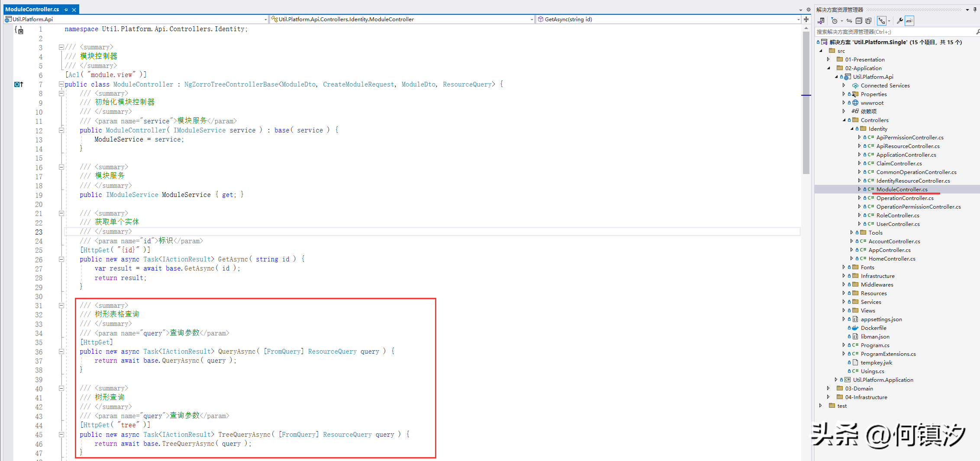Toggle the Preview Selected Items button
This screenshot has width=980, height=461.
[909, 21]
